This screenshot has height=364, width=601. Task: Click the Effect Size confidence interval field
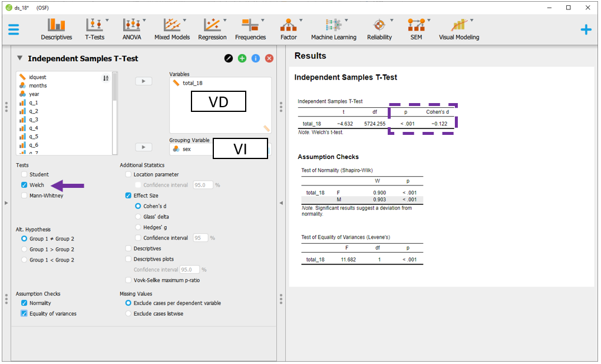coord(200,238)
